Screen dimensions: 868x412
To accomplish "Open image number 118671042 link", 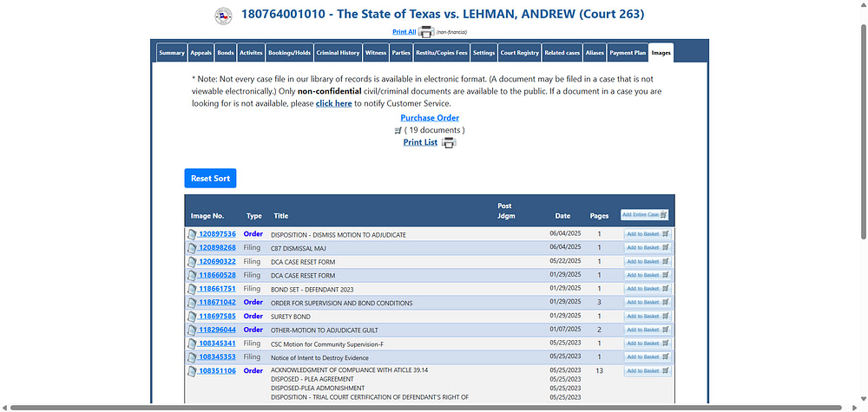I will pos(217,303).
